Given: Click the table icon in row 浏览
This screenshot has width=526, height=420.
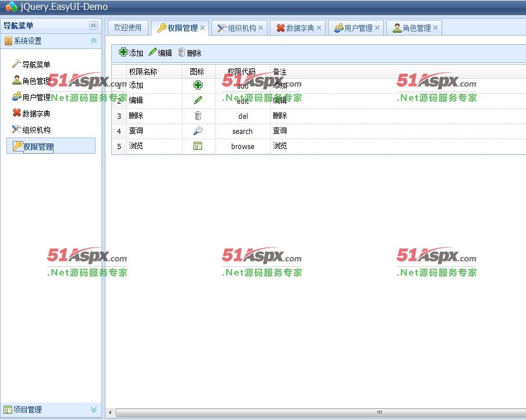Looking at the screenshot, I should [198, 146].
